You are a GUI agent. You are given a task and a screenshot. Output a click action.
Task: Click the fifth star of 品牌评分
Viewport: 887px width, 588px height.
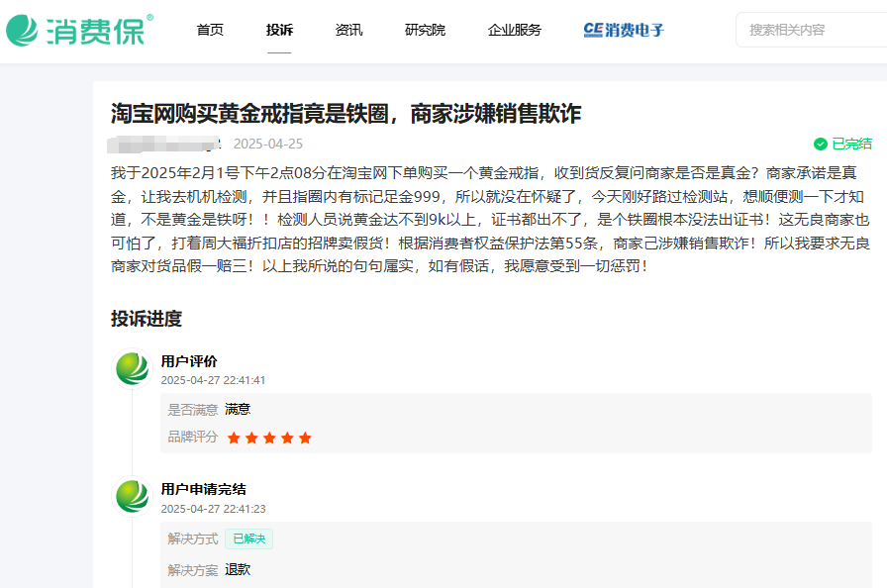pyautogui.click(x=305, y=438)
